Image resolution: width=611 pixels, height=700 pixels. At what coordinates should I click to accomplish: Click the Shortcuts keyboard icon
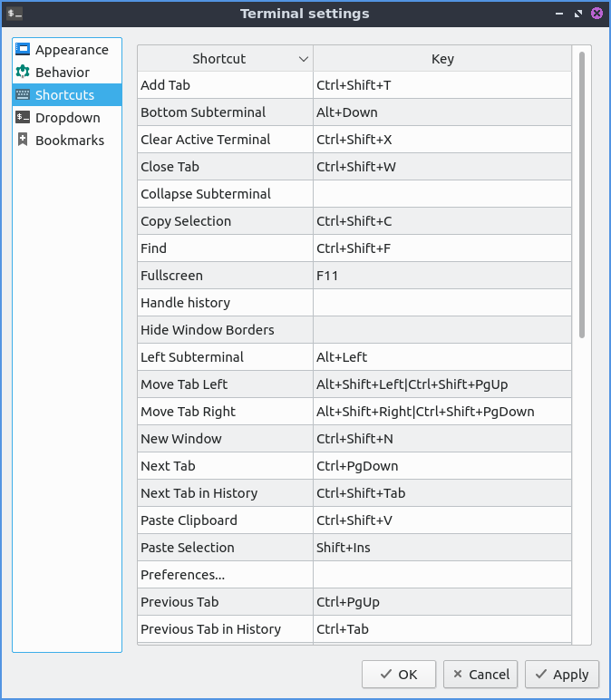(23, 95)
